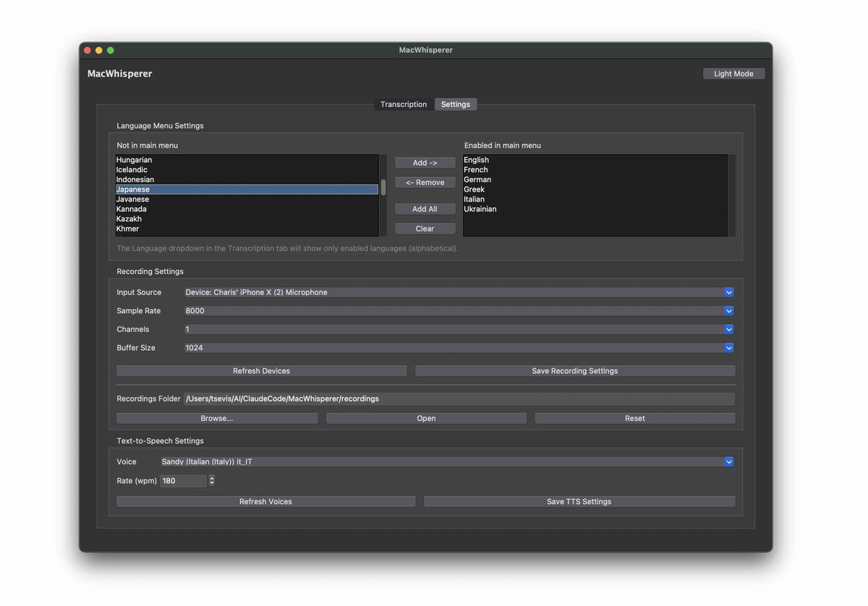Minimize the MacWhisperer window
Image resolution: width=868 pixels, height=606 pixels.
click(x=99, y=50)
